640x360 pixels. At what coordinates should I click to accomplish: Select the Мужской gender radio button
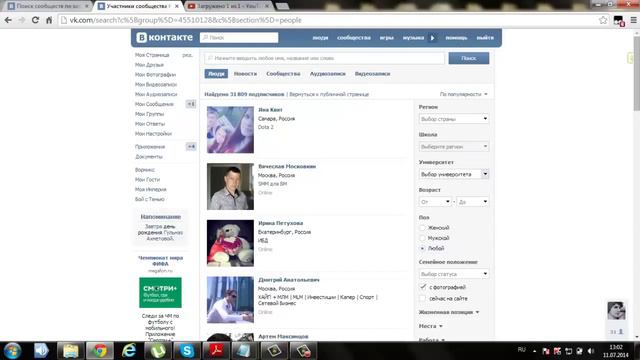tap(422, 238)
